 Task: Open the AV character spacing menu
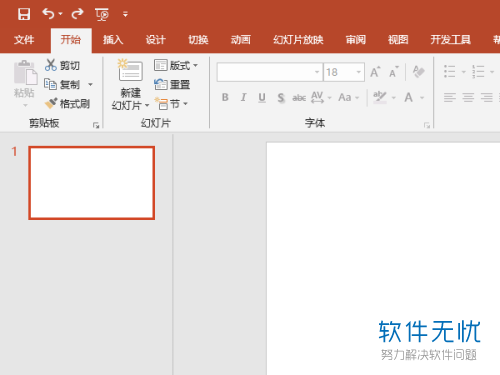321,98
